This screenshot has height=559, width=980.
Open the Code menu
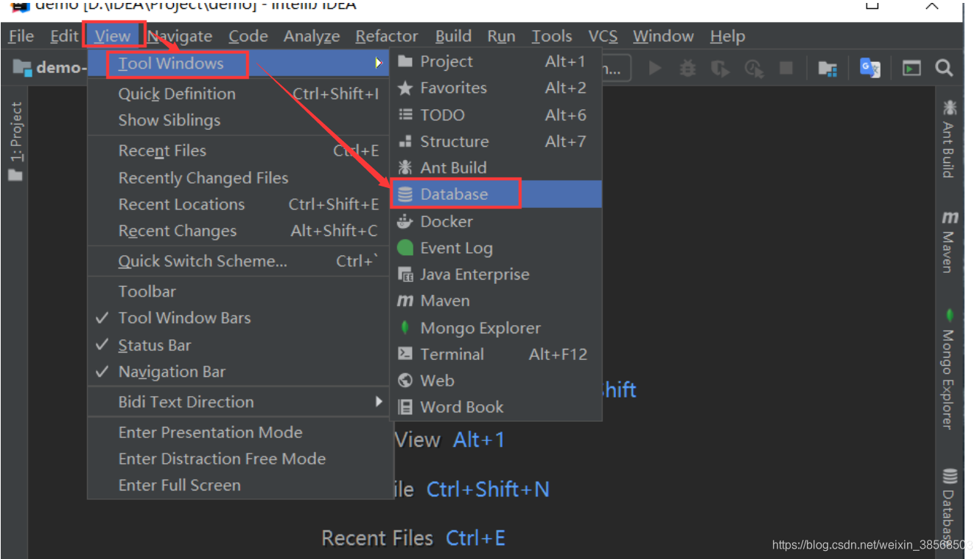[248, 36]
